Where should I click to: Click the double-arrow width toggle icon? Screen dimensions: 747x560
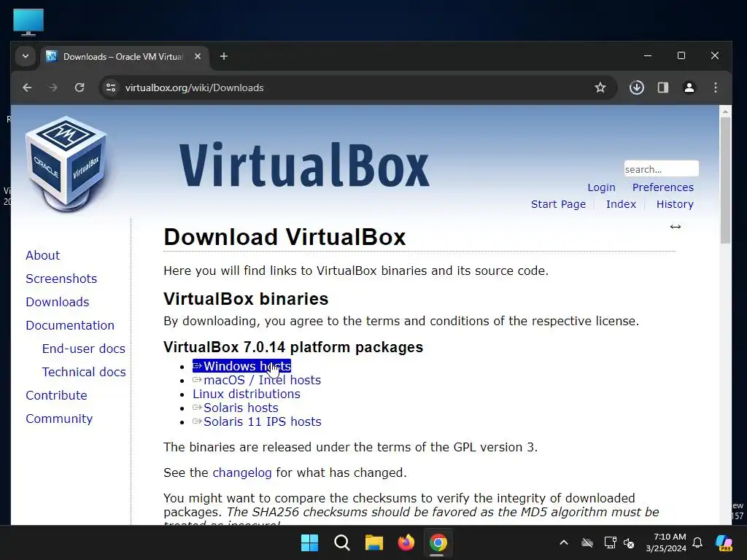(675, 227)
